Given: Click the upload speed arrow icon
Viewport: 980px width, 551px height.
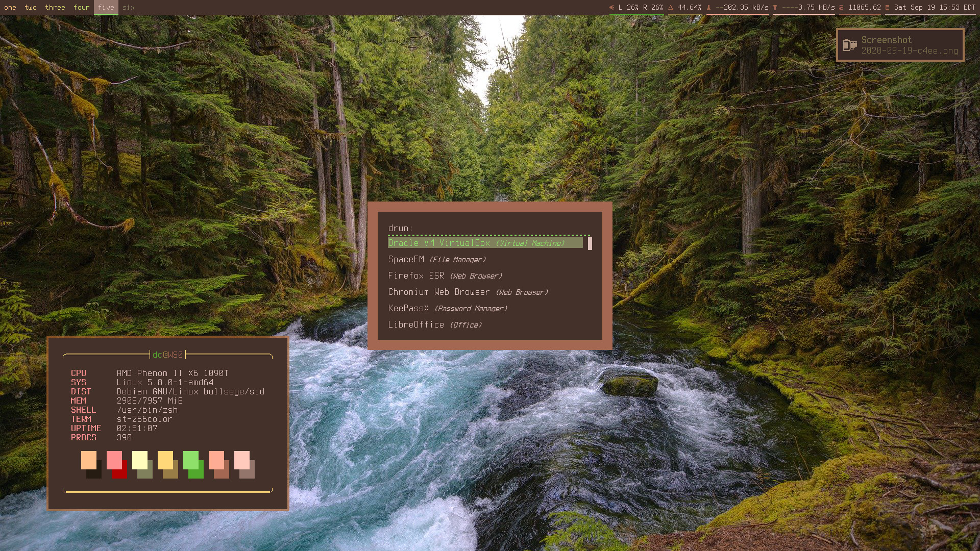Looking at the screenshot, I should [775, 8].
